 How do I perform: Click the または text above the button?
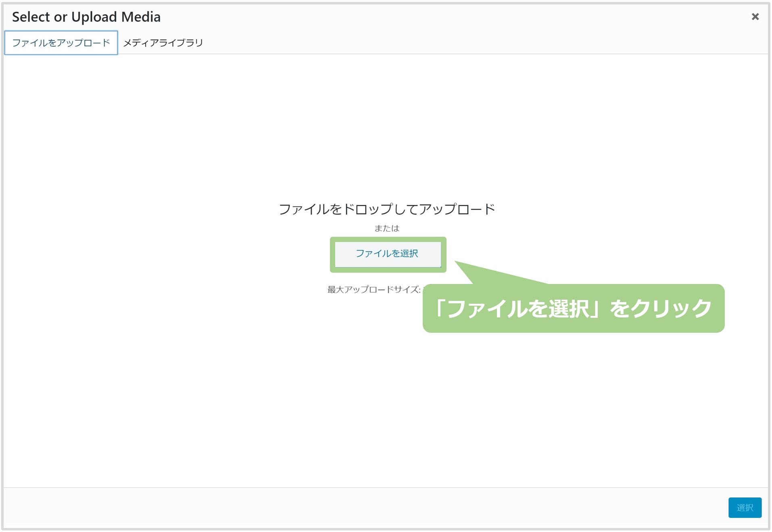(x=386, y=228)
